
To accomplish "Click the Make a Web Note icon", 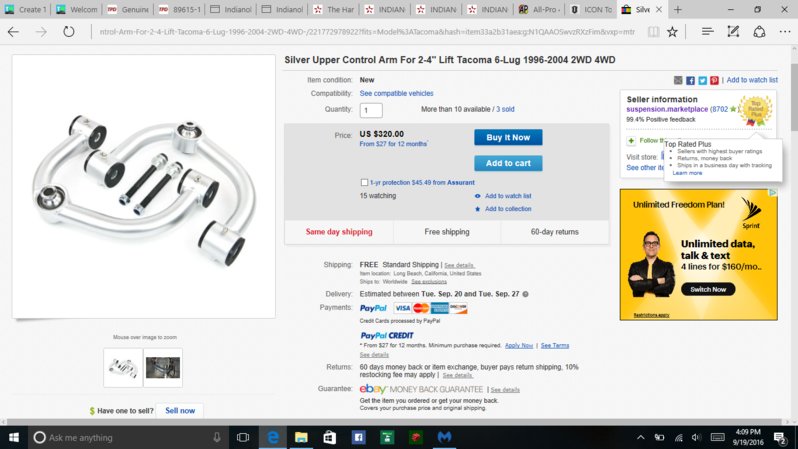I will [x=733, y=32].
